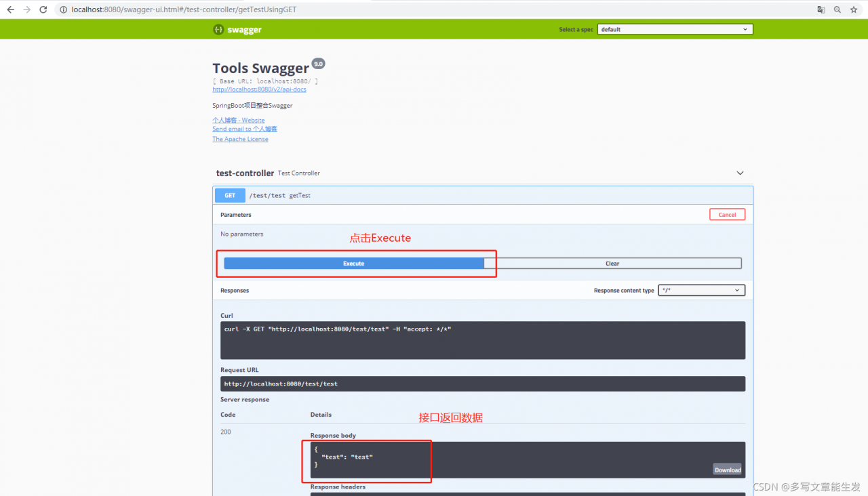Focus the browser address bar URL

184,9
